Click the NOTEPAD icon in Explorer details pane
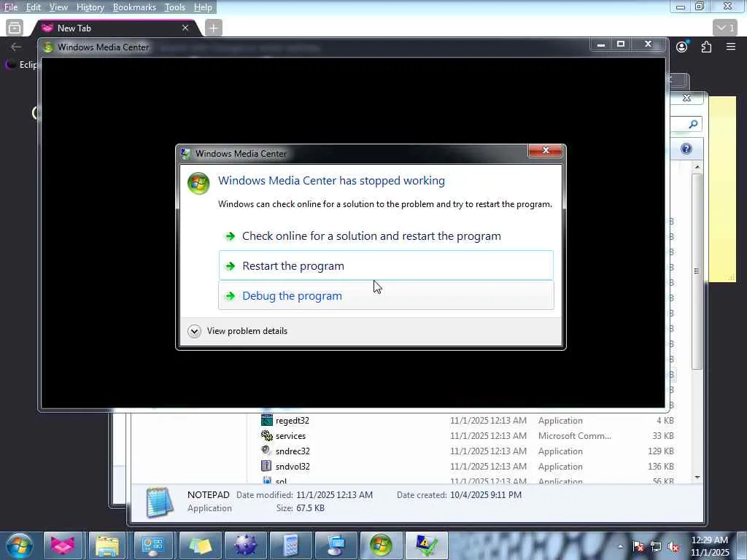 (160, 502)
